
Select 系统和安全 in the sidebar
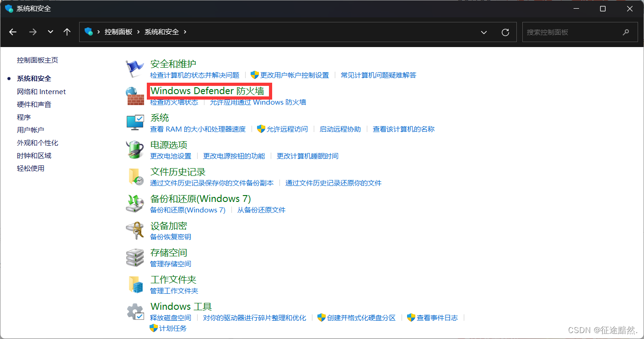(x=34, y=79)
